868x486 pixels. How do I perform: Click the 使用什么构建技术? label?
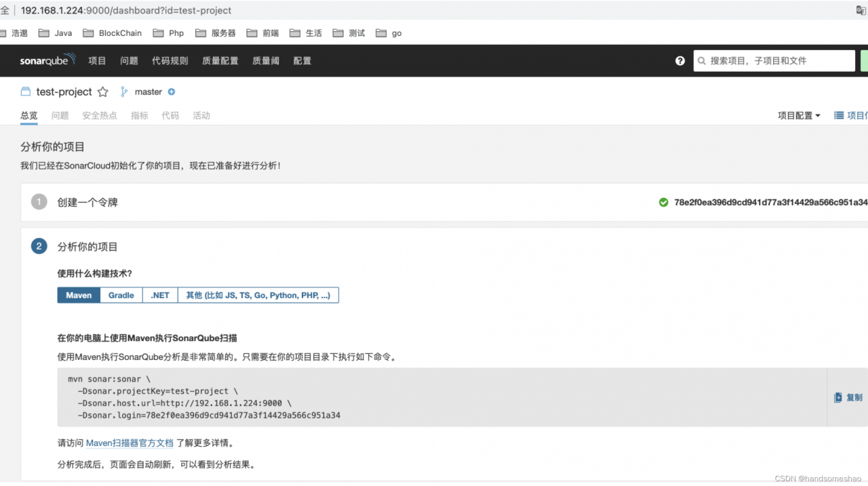click(94, 273)
